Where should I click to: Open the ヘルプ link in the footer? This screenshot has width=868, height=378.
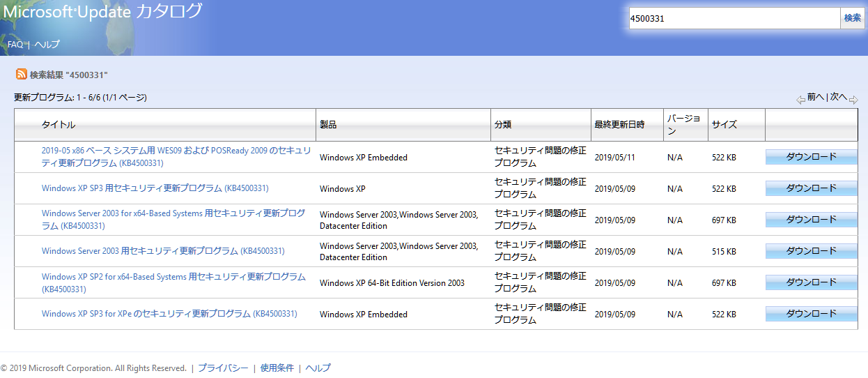click(318, 368)
